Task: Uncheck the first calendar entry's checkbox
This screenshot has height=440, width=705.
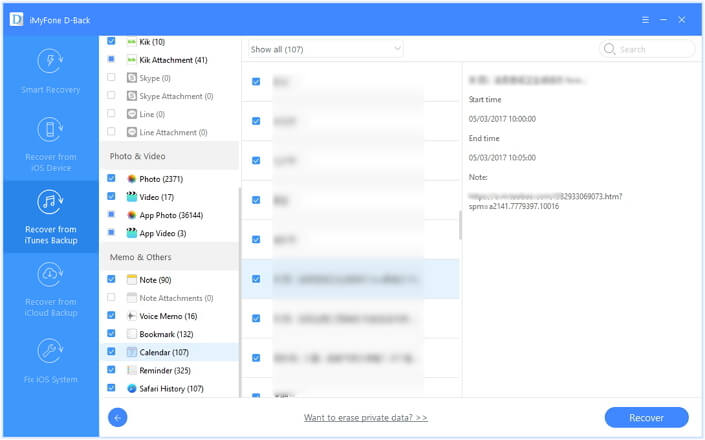Action: click(256, 81)
